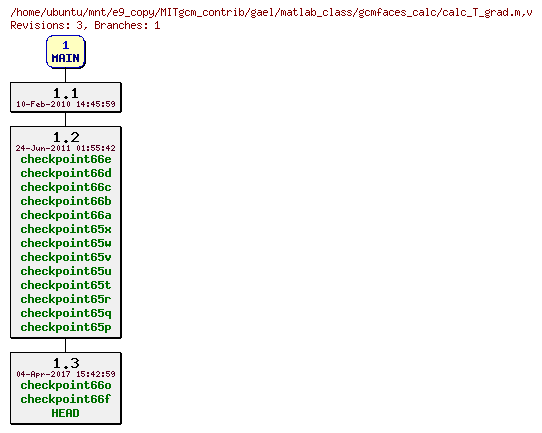The height and width of the screenshot is (433, 542).
Task: Click the calc_T_grad.m,v file path header
Action: [x=271, y=13]
